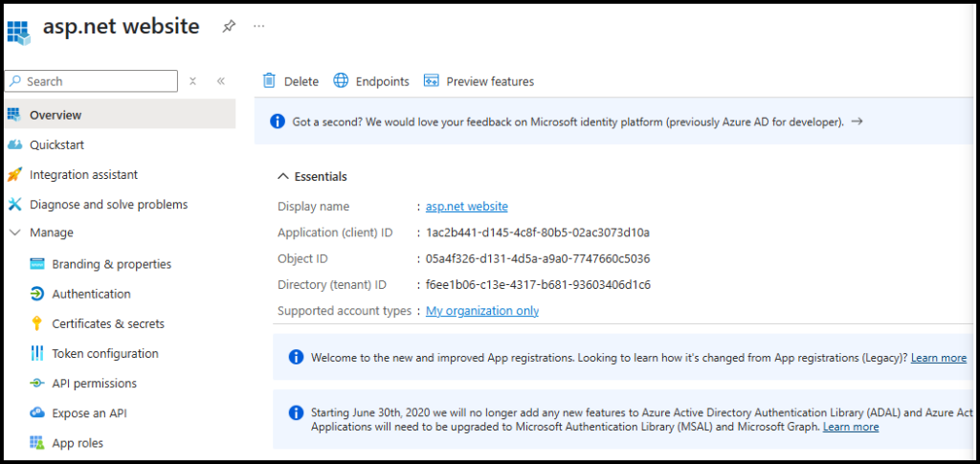The width and height of the screenshot is (980, 464).
Task: Open Diagnose and solve problems
Action: click(108, 204)
